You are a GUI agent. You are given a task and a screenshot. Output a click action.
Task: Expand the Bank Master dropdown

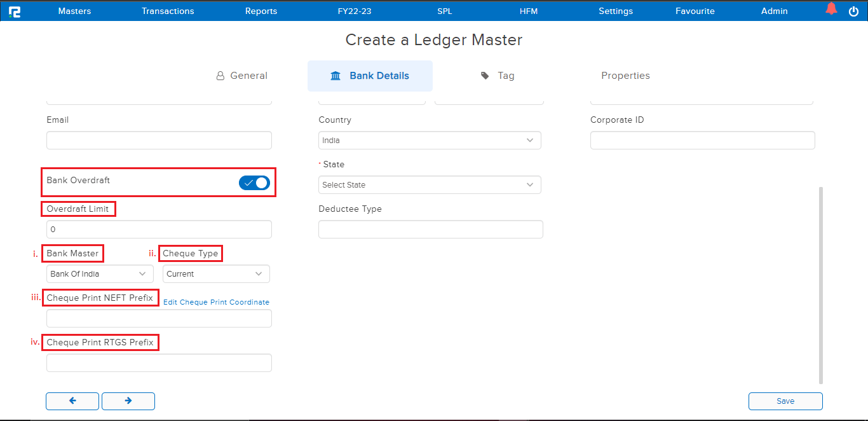pos(100,274)
